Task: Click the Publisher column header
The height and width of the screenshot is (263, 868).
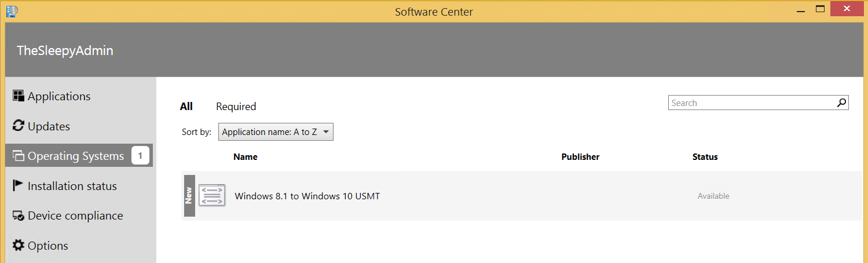Action: click(580, 157)
